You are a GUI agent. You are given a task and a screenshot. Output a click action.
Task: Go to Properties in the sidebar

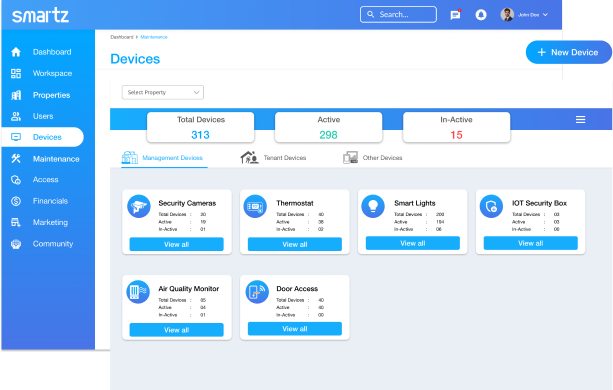click(52, 95)
